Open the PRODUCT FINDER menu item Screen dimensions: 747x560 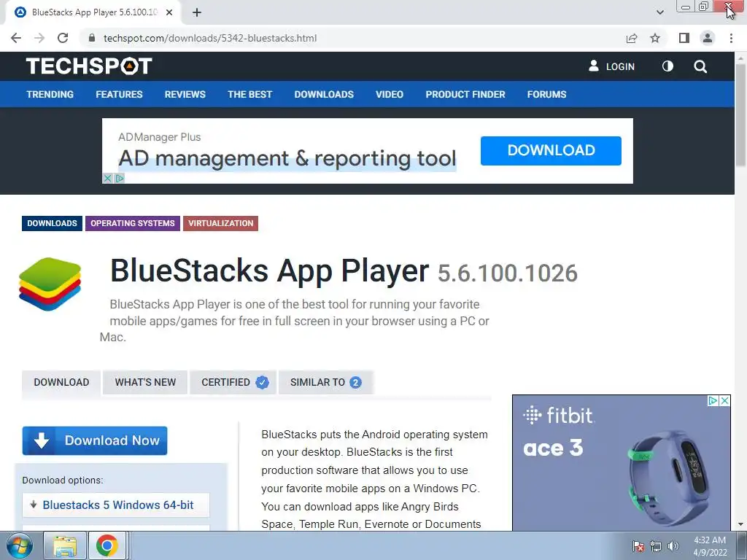click(x=465, y=94)
